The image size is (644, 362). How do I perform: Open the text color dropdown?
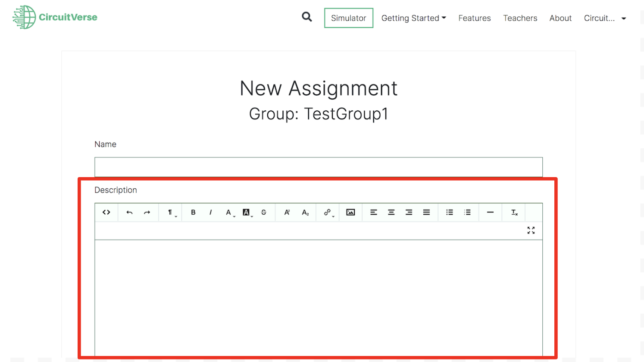point(230,212)
